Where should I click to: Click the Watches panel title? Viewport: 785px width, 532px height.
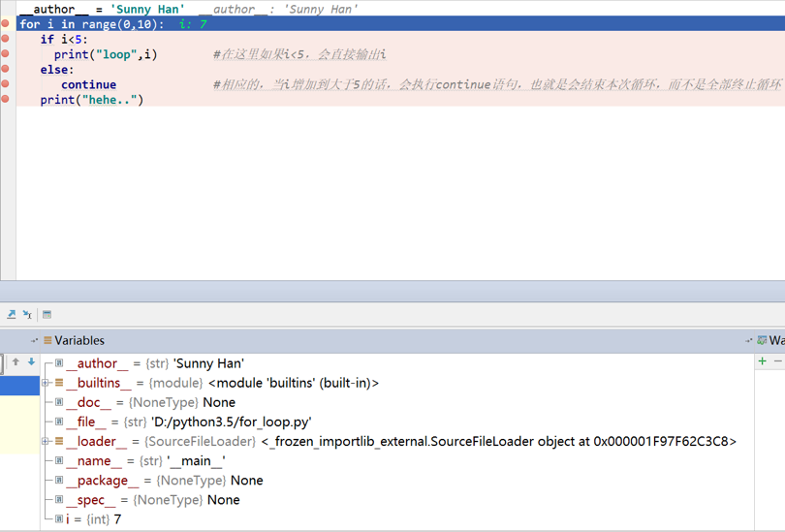(776, 340)
